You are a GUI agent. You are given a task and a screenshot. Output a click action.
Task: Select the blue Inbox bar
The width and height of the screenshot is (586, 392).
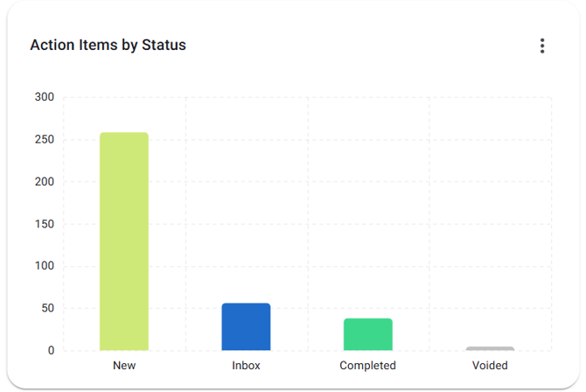click(246, 327)
